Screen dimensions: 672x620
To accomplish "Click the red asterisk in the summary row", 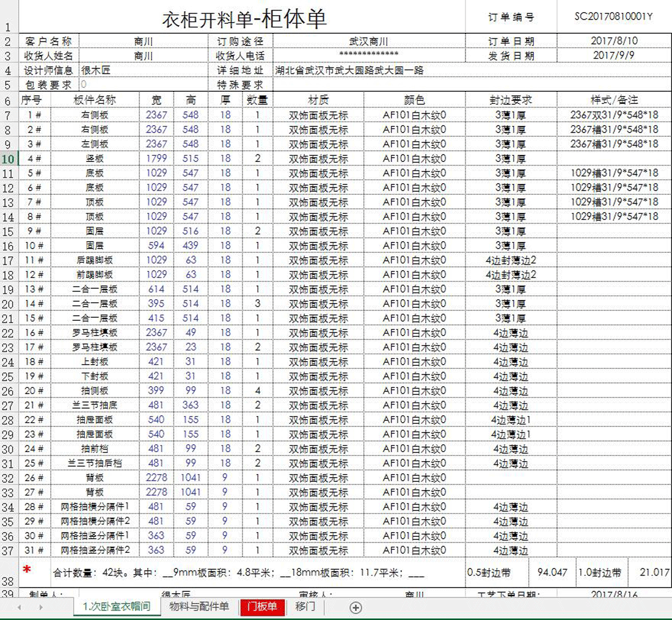I will [27, 571].
